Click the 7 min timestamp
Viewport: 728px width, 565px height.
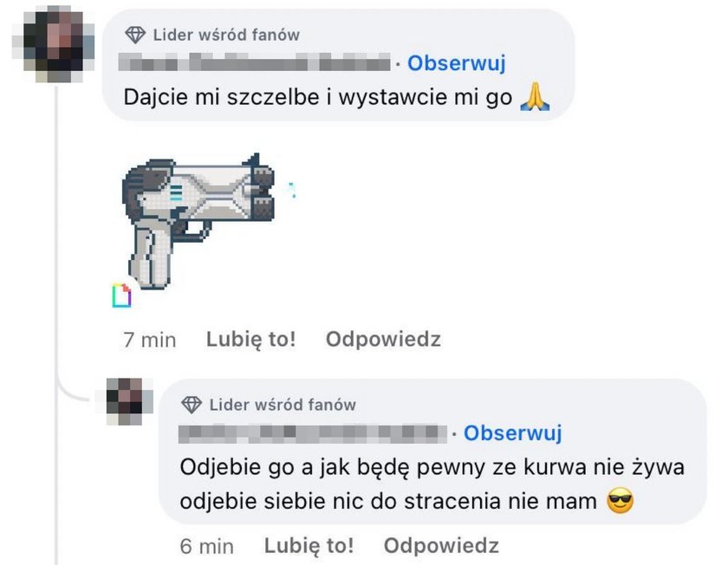click(x=149, y=340)
